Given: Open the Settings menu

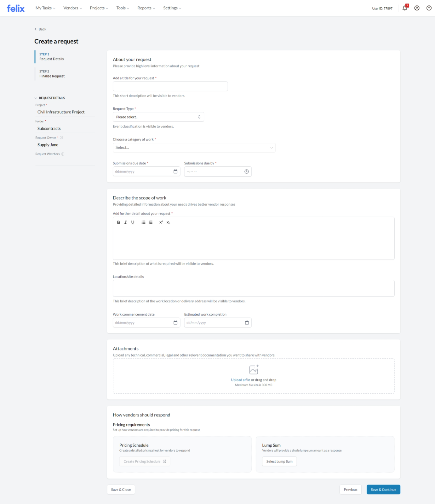Looking at the screenshot, I should (172, 8).
